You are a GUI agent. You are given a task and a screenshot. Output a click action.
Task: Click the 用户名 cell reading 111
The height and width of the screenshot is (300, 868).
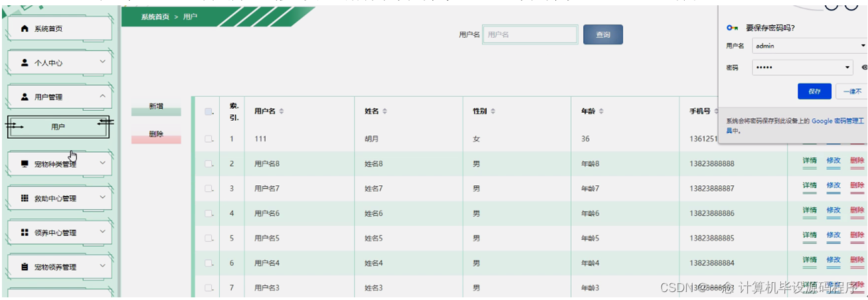(x=260, y=139)
